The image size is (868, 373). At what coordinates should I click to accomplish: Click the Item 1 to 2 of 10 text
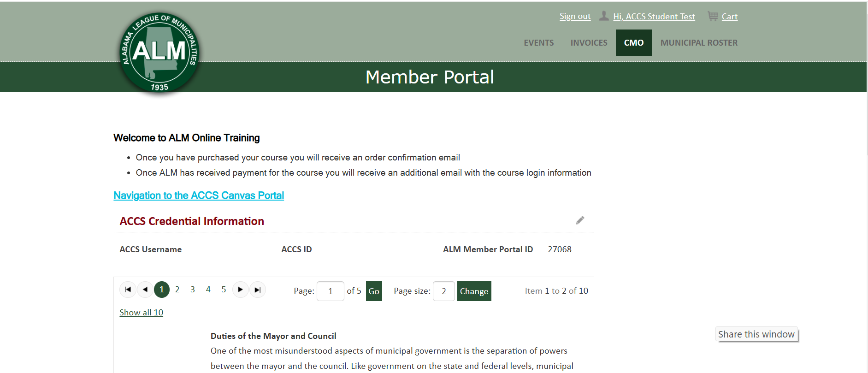tap(556, 291)
